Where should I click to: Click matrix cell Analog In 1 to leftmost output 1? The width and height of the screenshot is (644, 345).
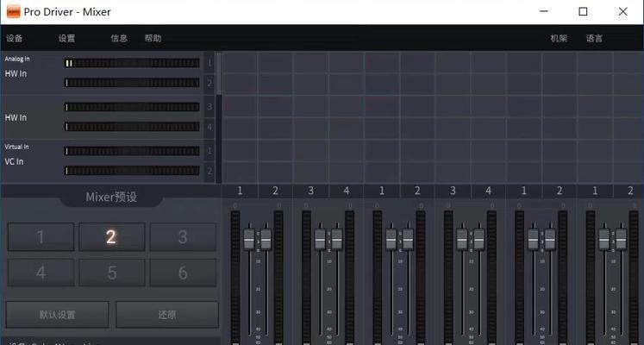pyautogui.click(x=240, y=63)
